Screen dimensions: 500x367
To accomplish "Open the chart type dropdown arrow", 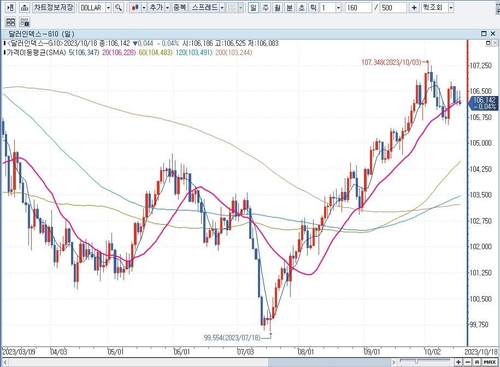I will coord(144,7).
